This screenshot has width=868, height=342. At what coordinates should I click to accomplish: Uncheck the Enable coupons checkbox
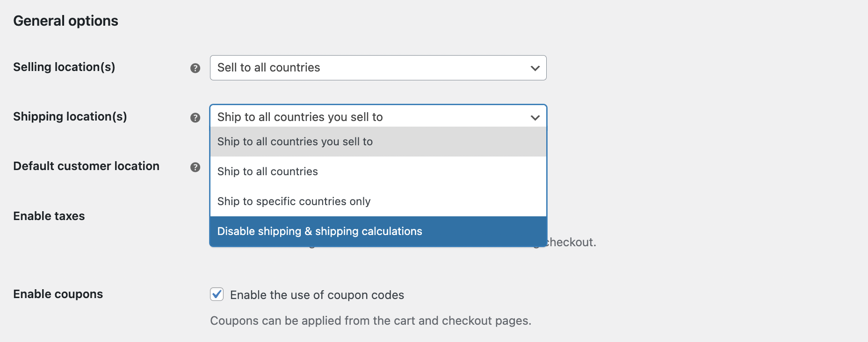pyautogui.click(x=217, y=294)
